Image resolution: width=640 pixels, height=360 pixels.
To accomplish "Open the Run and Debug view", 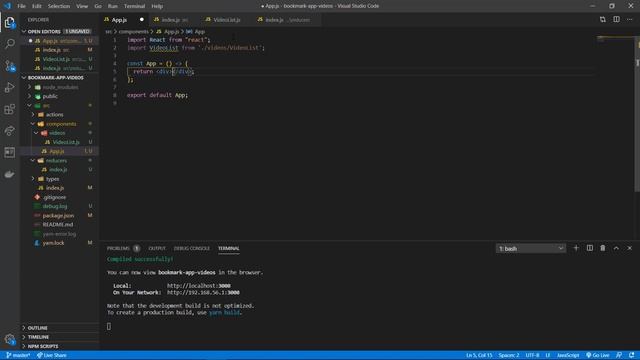I will (10, 87).
